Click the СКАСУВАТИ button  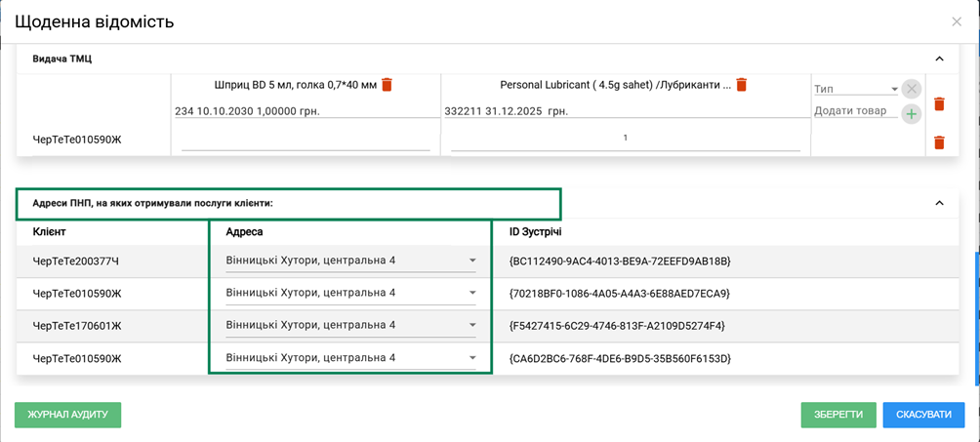click(x=923, y=415)
